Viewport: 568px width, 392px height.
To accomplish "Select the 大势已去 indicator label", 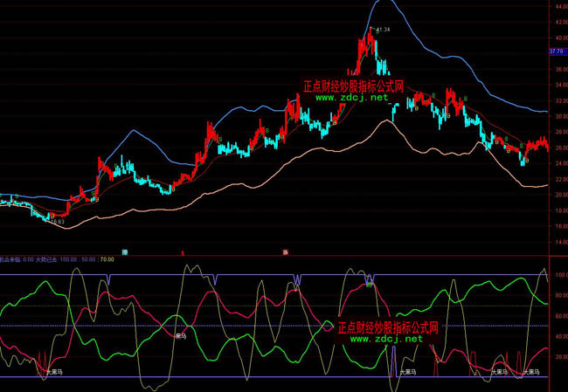I will point(46,259).
